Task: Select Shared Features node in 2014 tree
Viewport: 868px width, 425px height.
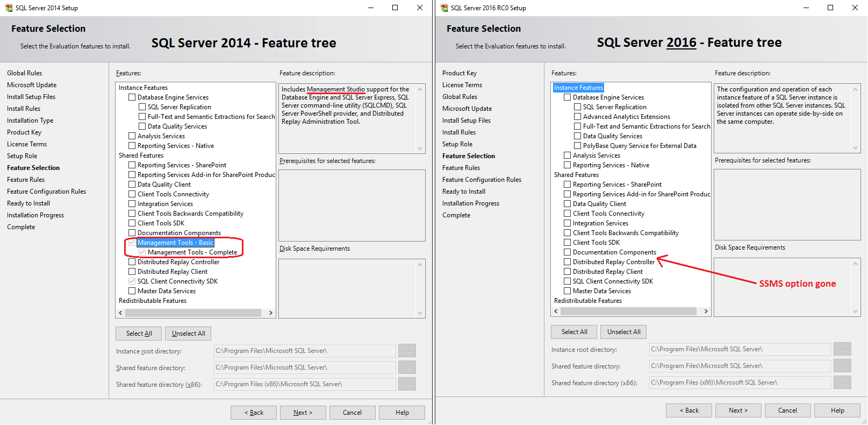Action: point(141,155)
